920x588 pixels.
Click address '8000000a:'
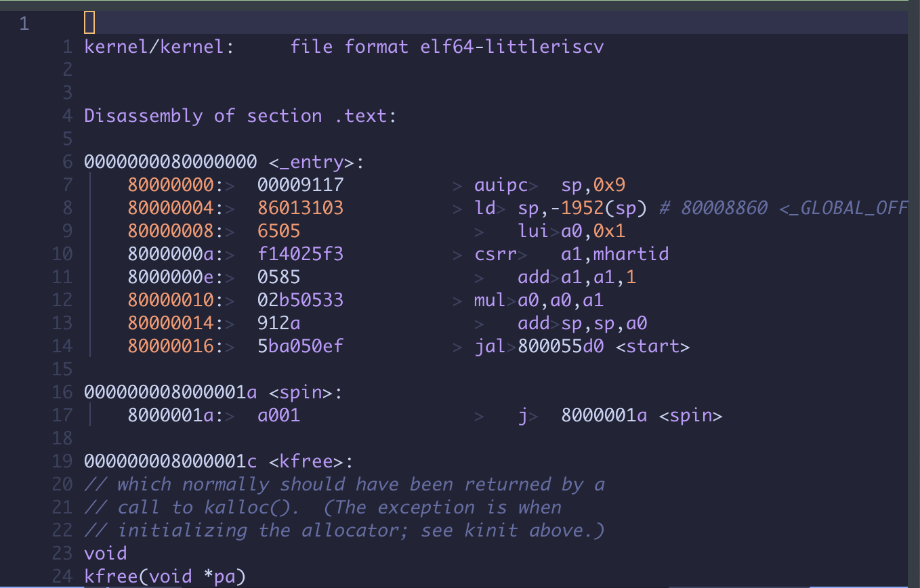(x=176, y=254)
